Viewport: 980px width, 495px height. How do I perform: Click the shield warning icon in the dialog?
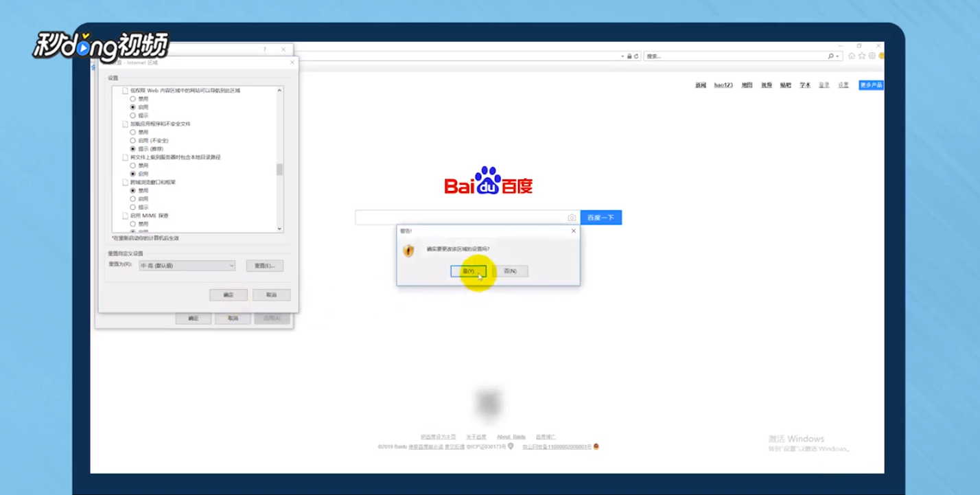(x=409, y=251)
